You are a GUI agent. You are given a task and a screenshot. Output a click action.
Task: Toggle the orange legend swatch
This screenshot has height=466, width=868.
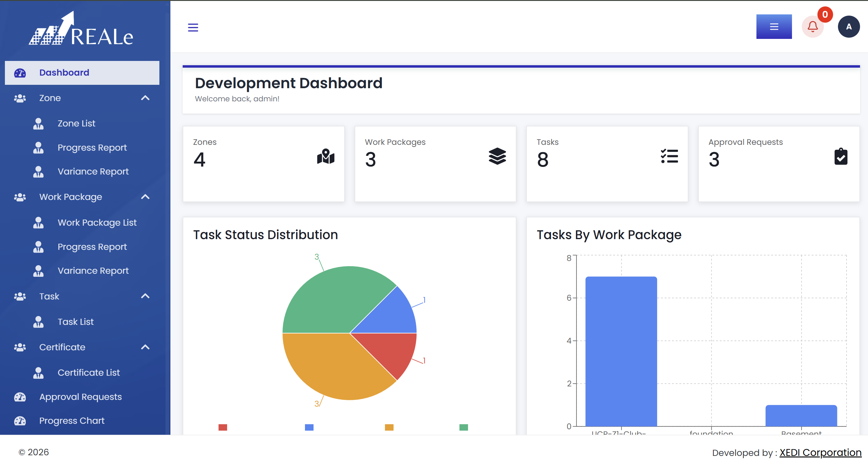[389, 427]
